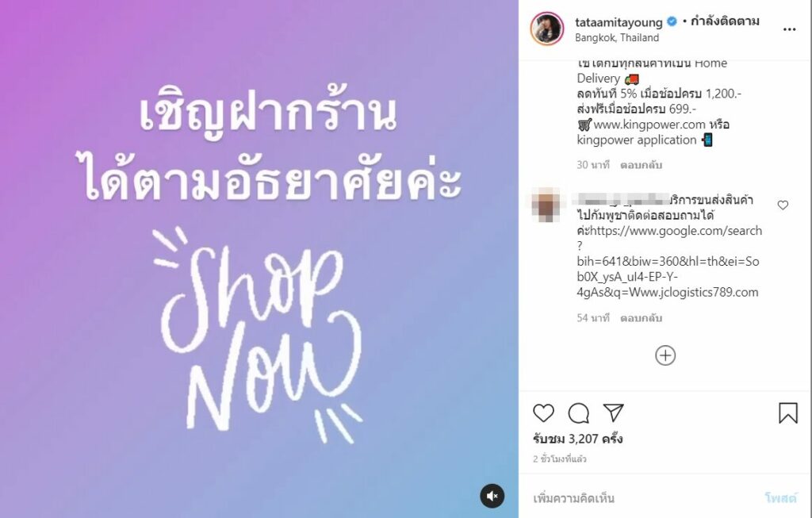Viewport: 812px width, 518px height.
Task: Click the โพสต์ post button
Action: (780, 498)
